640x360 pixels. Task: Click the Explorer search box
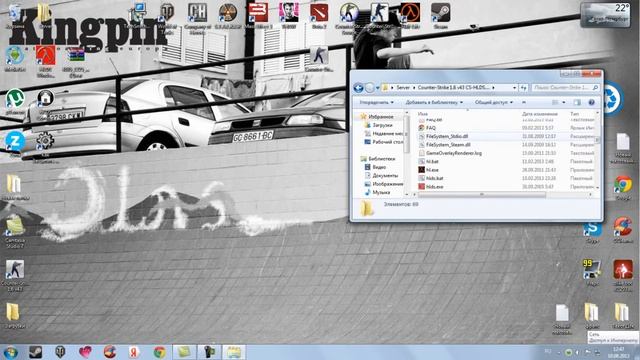pyautogui.click(x=566, y=88)
